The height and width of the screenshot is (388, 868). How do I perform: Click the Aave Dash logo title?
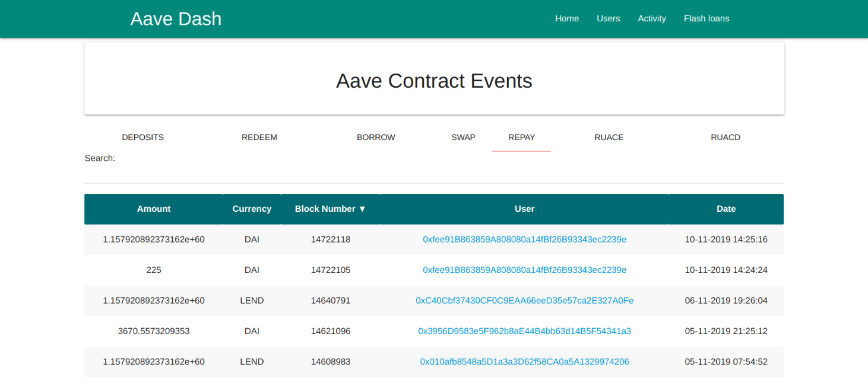[x=176, y=18]
